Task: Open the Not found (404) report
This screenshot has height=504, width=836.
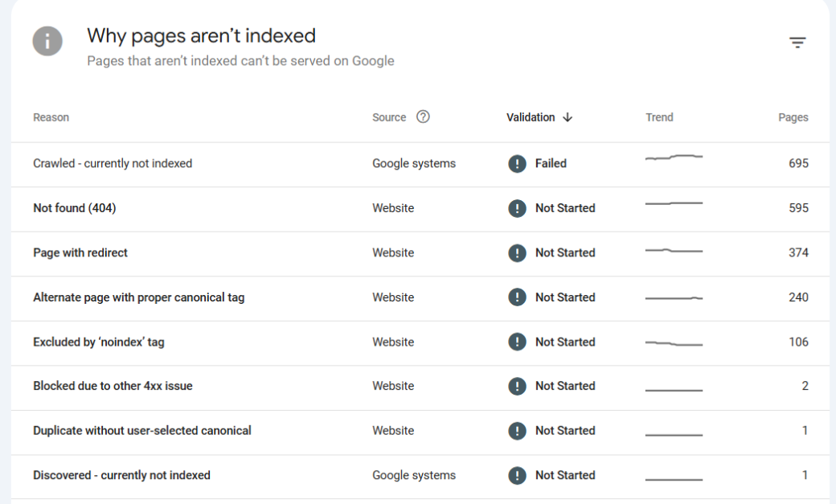Action: pos(74,207)
